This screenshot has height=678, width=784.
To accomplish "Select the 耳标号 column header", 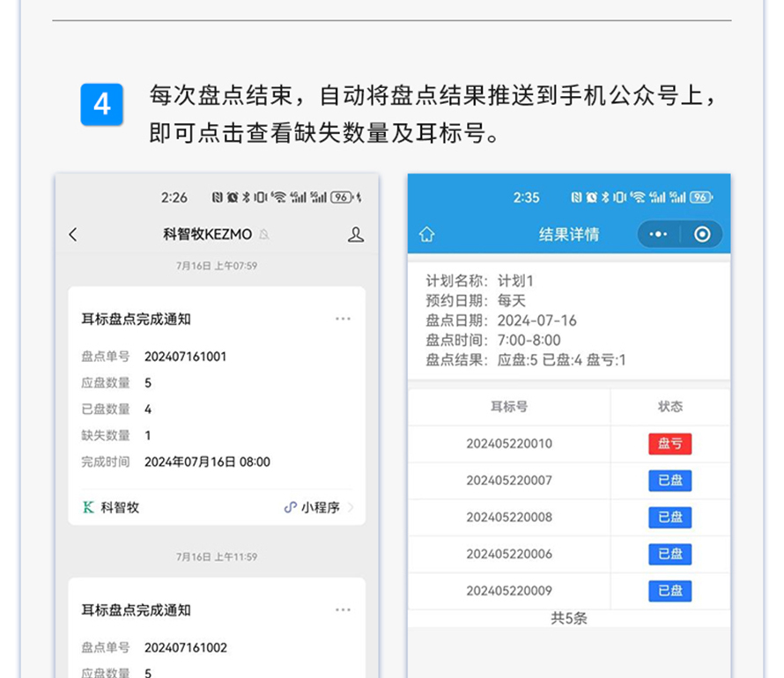I will [x=509, y=407].
